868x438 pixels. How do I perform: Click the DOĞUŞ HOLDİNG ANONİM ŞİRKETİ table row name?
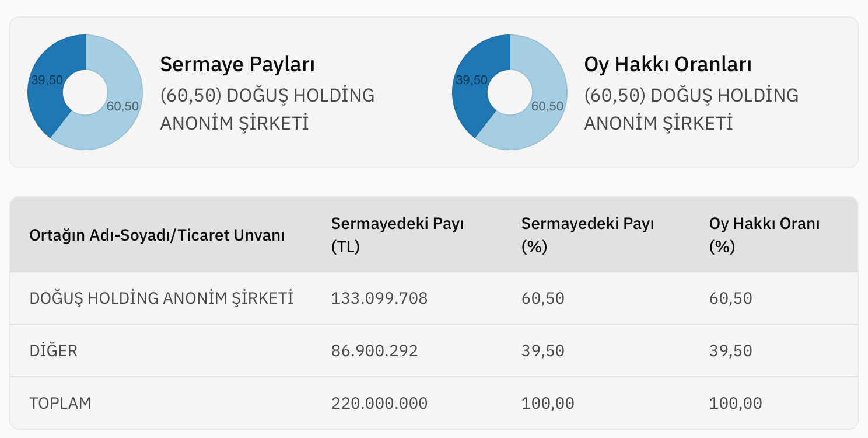tap(162, 298)
